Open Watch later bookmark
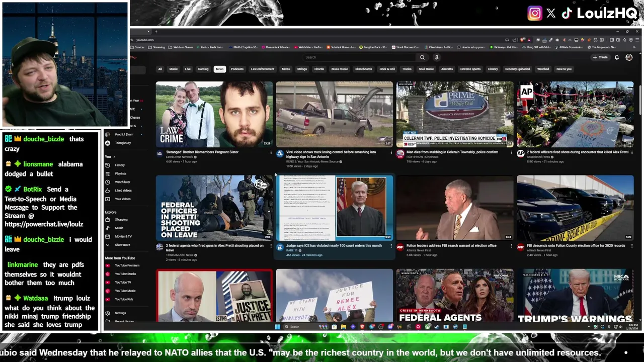This screenshot has height=362, width=644. pyautogui.click(x=307, y=47)
